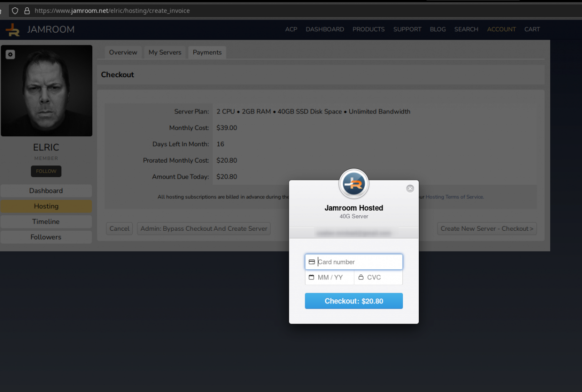The width and height of the screenshot is (582, 392).
Task: Select Hosting in the profile sidebar
Action: click(x=46, y=206)
